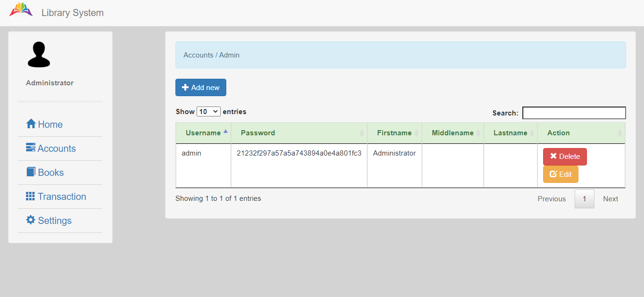Viewport: 644px width, 297px height.
Task: Open Transaction using its grid icon
Action: point(30,196)
